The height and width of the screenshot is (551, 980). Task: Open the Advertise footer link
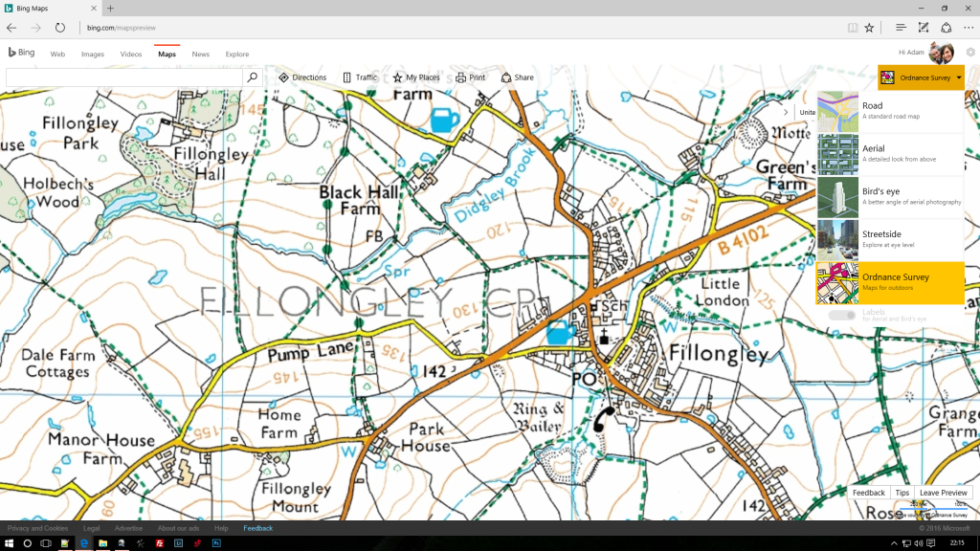point(128,528)
